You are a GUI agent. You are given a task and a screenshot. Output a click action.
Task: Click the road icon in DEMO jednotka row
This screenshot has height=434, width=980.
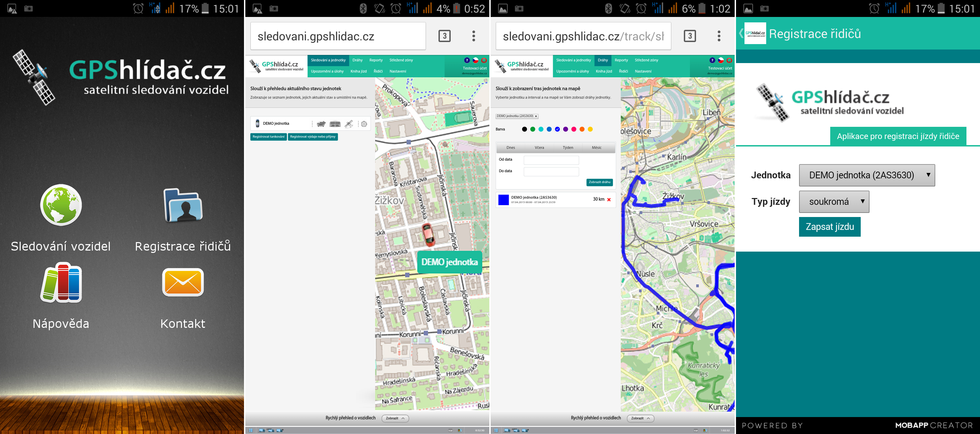click(335, 124)
